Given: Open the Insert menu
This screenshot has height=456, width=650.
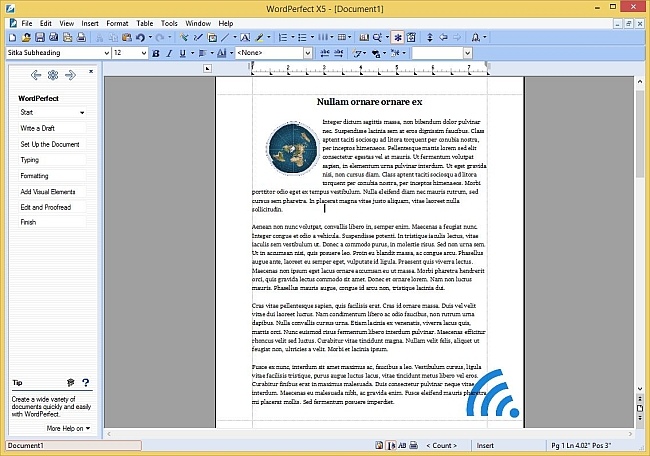Looking at the screenshot, I should 90,24.
